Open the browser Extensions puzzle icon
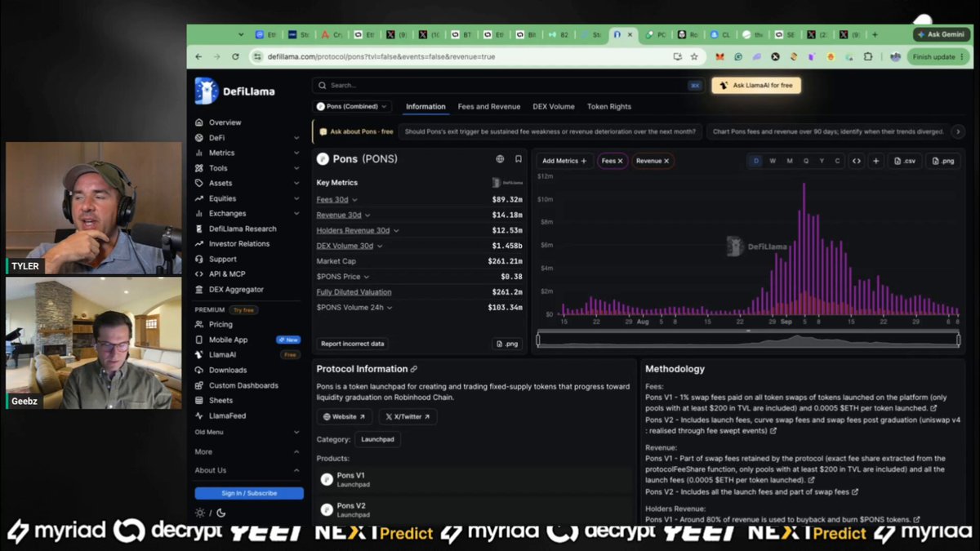 (867, 57)
